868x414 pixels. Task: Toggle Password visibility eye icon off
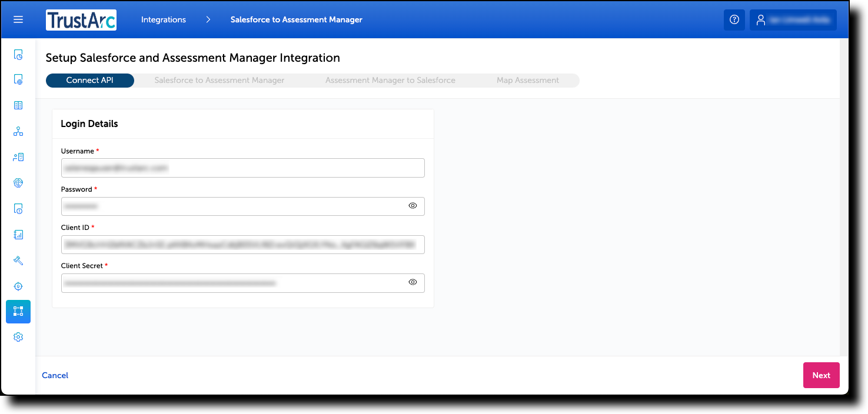(x=413, y=206)
